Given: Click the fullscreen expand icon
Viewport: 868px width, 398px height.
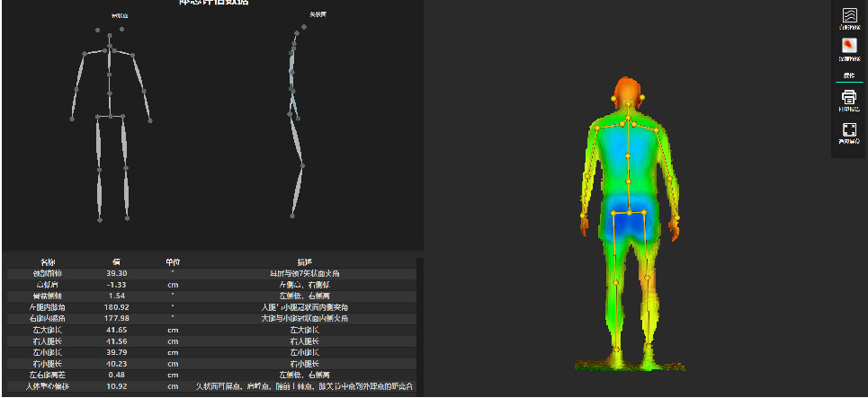Looking at the screenshot, I should pyautogui.click(x=848, y=130).
